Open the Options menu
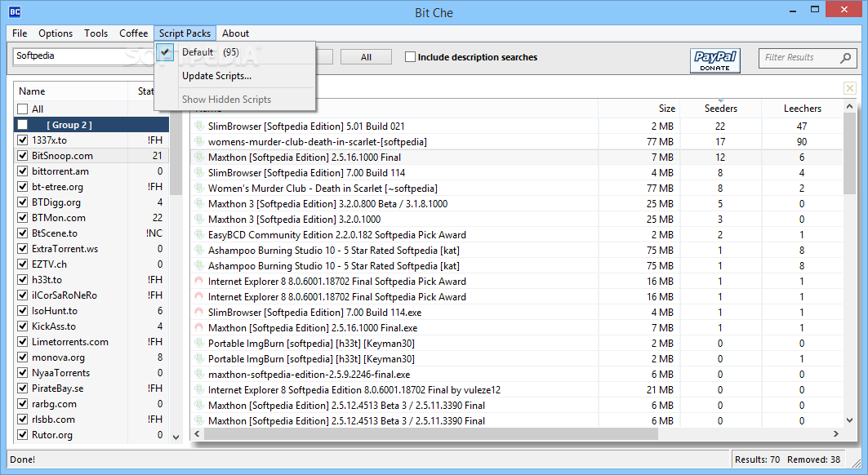The width and height of the screenshot is (868, 475). (56, 33)
